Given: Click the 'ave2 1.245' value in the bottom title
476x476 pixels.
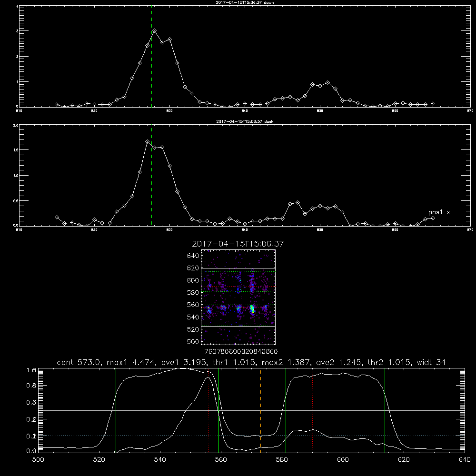Looking at the screenshot, I should (x=338, y=362).
